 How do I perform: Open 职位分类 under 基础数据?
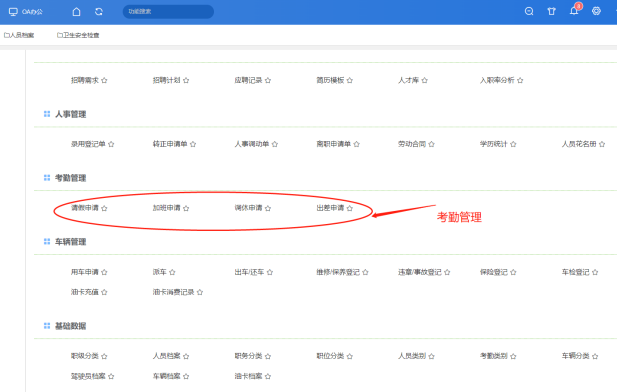coord(330,356)
